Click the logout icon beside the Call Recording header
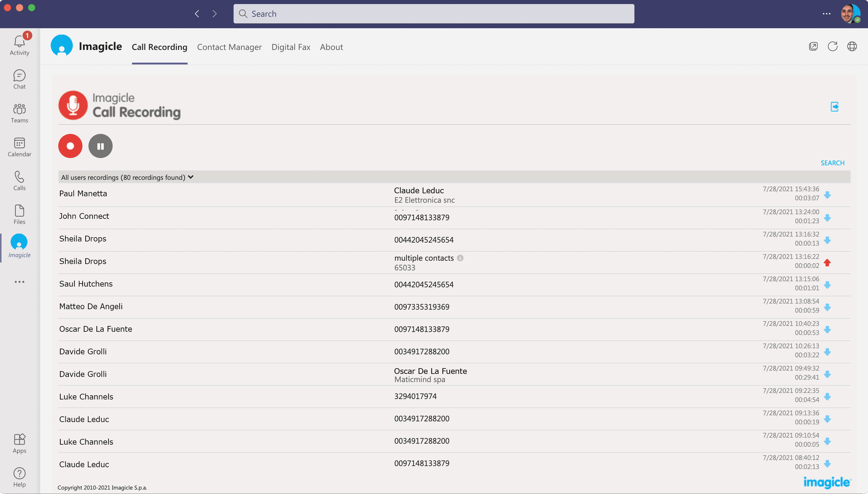 [x=834, y=107]
